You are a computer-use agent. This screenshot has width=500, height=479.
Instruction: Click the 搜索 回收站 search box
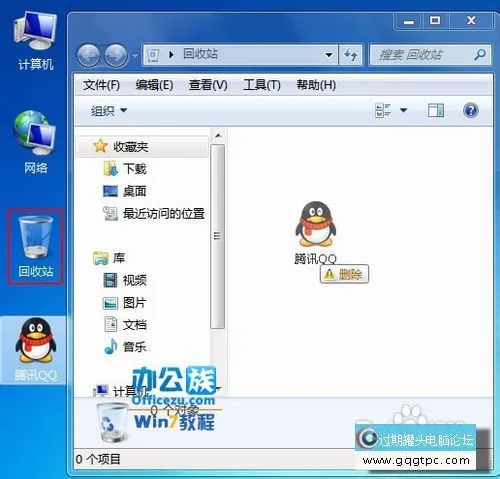[430, 55]
